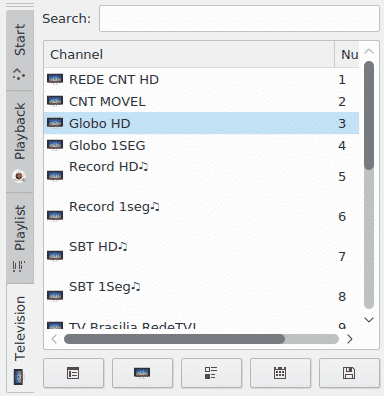Switch to the Playback tab
Image resolution: width=384 pixels, height=396 pixels.
(x=20, y=142)
